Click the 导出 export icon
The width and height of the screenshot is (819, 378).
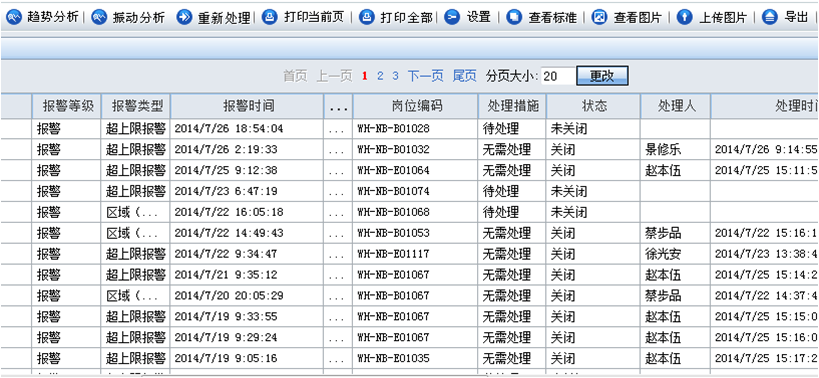pos(770,17)
